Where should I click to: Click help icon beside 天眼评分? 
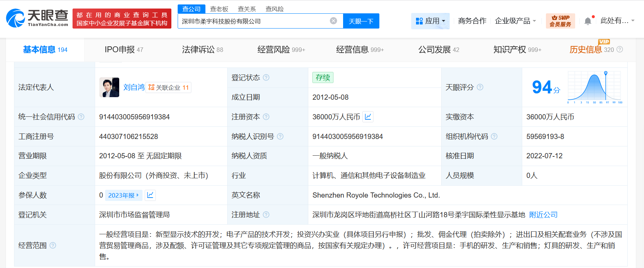(x=480, y=87)
